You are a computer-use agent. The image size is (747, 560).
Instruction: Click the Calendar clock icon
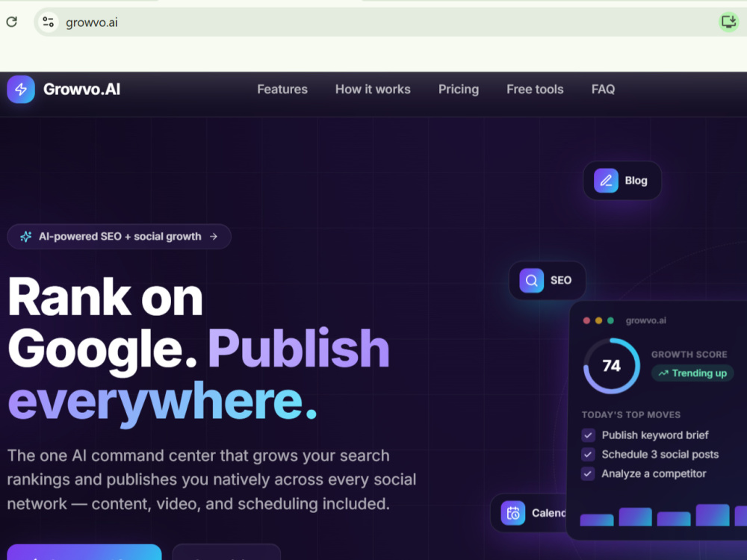pyautogui.click(x=513, y=514)
